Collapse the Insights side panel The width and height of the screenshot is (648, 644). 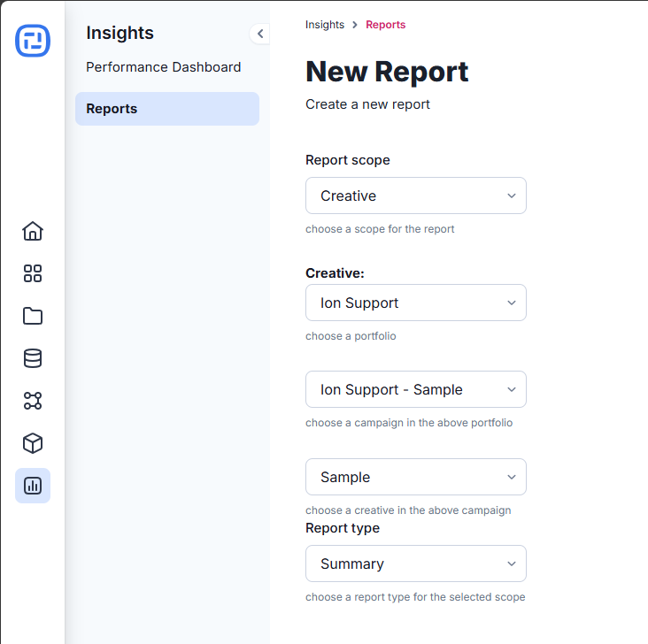260,34
